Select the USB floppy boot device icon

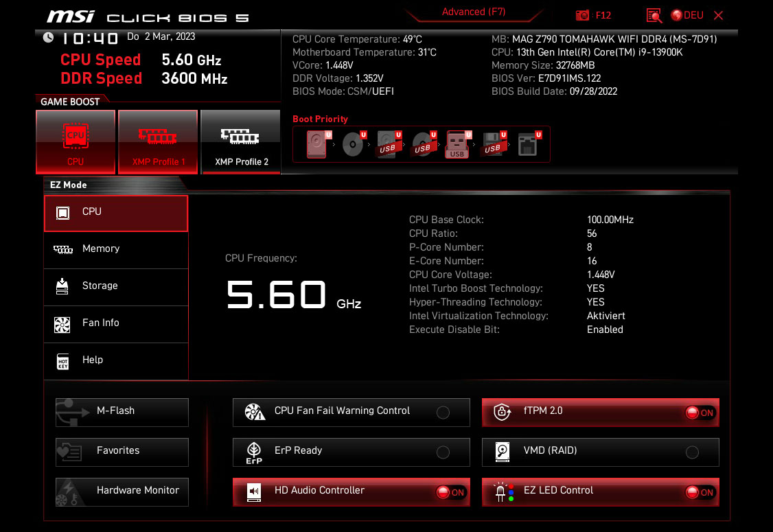(493, 144)
